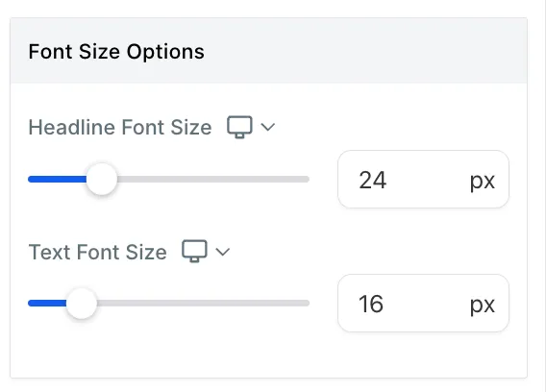The image size is (546, 392).
Task: Click the empty space between 24 and px
Action: tap(429, 180)
